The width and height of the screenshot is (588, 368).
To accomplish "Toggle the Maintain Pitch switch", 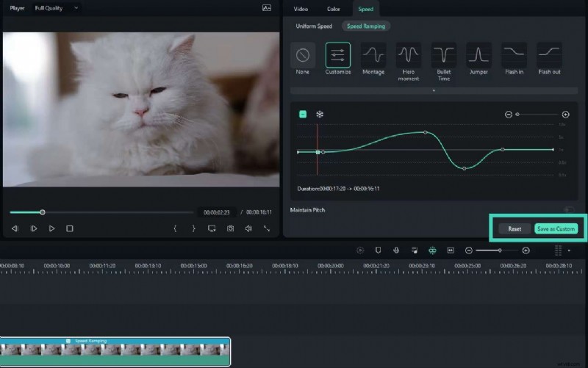I will coord(570,210).
